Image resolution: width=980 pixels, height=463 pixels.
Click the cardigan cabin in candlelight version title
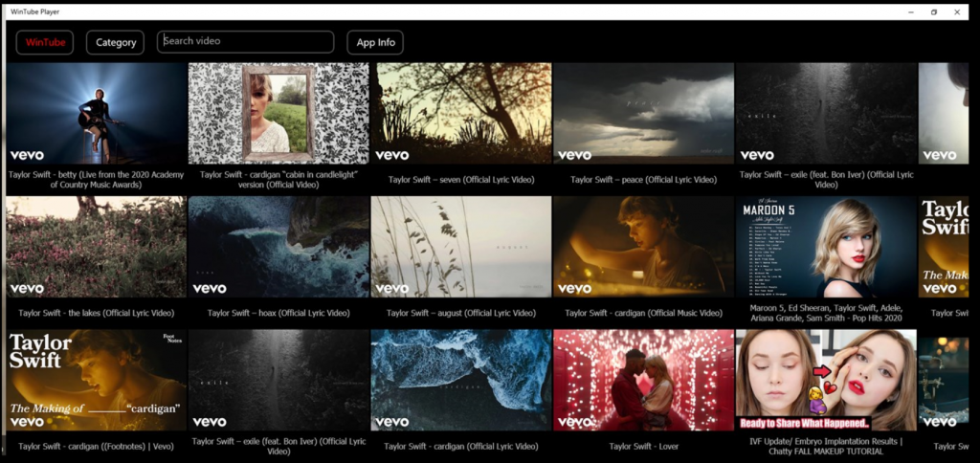pyautogui.click(x=278, y=180)
